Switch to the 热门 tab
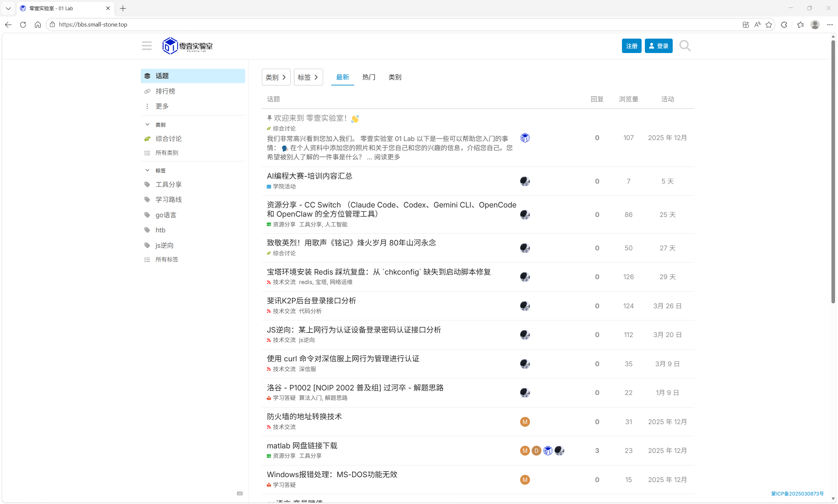 (369, 77)
